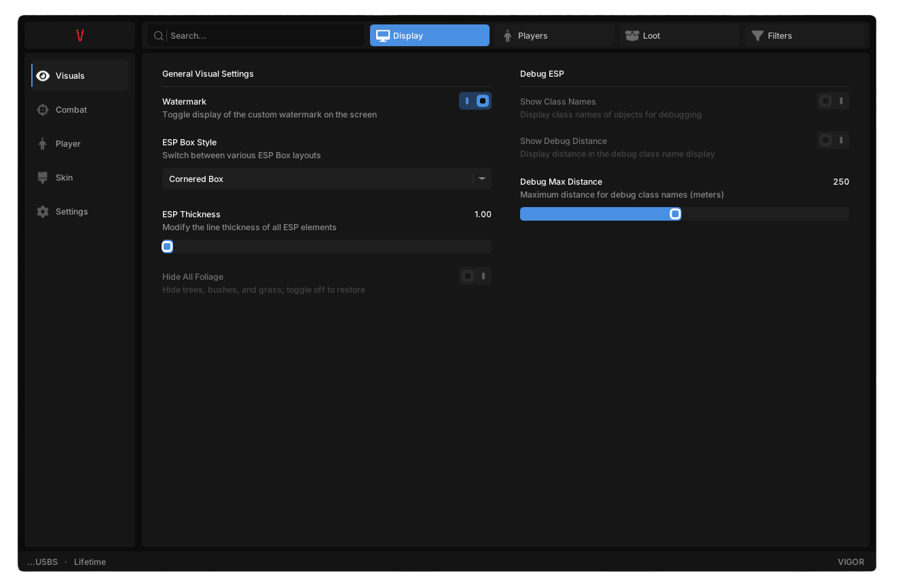901x588 pixels.
Task: Open the Skin section
Action: point(80,178)
